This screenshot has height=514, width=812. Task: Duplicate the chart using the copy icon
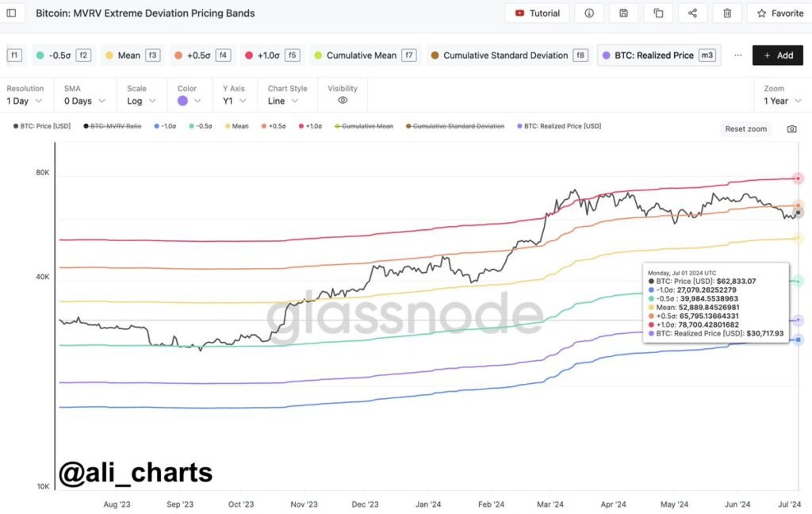[x=659, y=13]
